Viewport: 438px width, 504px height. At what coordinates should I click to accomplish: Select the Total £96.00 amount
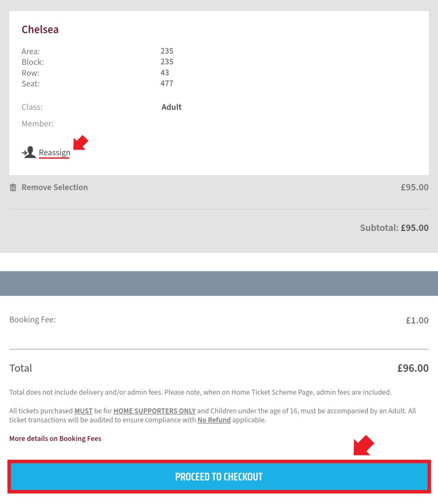[x=413, y=368]
